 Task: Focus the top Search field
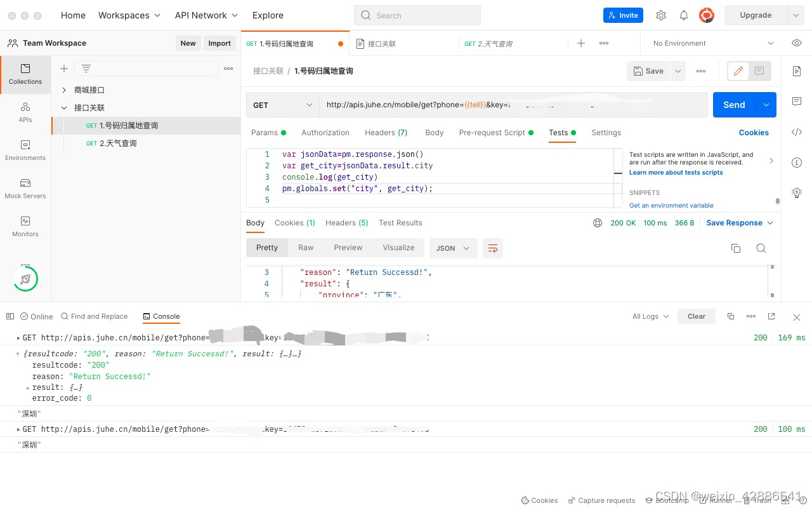417,15
